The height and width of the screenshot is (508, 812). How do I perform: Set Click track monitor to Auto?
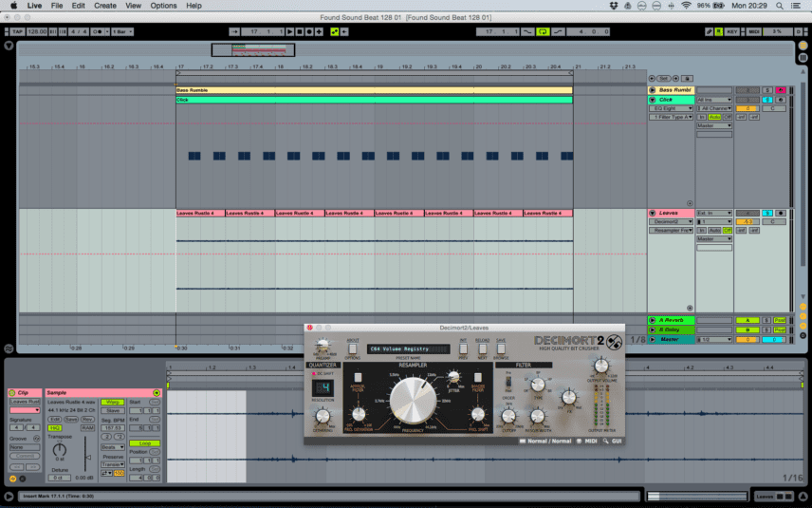pos(714,117)
